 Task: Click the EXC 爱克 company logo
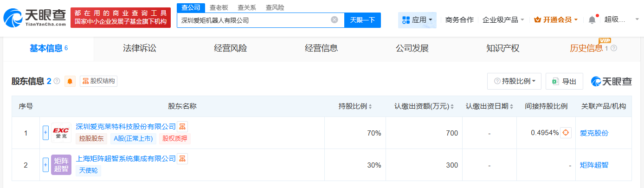(x=61, y=133)
